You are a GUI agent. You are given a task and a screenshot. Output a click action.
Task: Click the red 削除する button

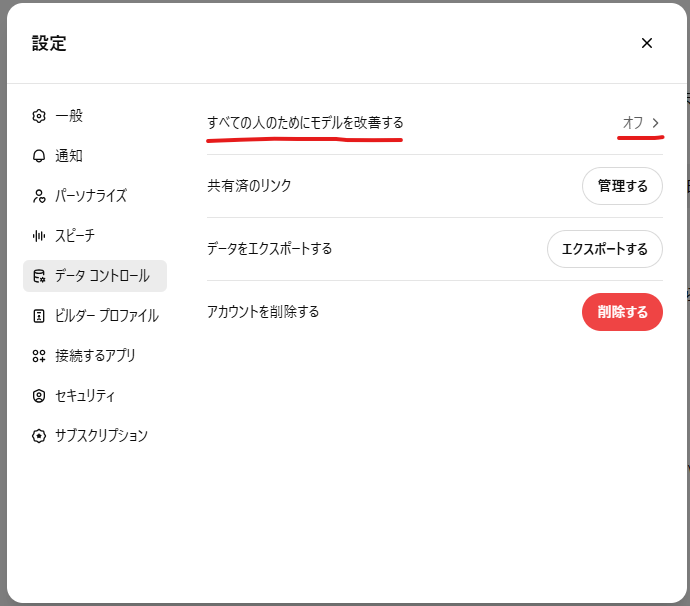[x=622, y=312]
